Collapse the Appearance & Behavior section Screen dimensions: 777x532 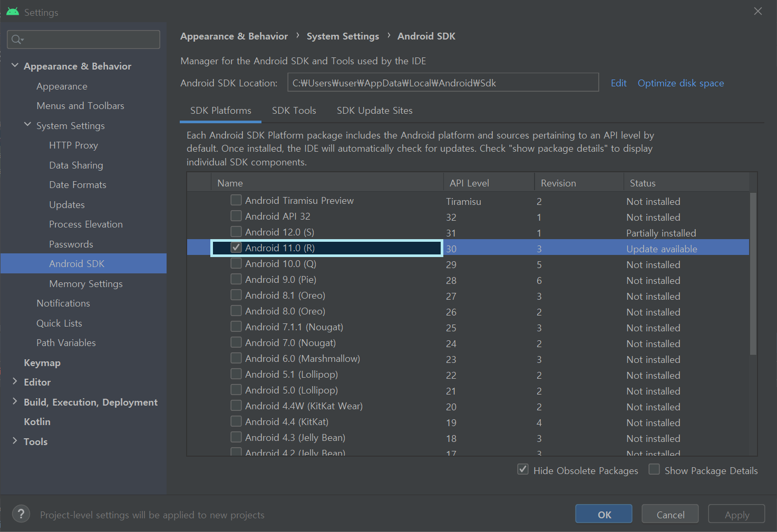[15, 66]
